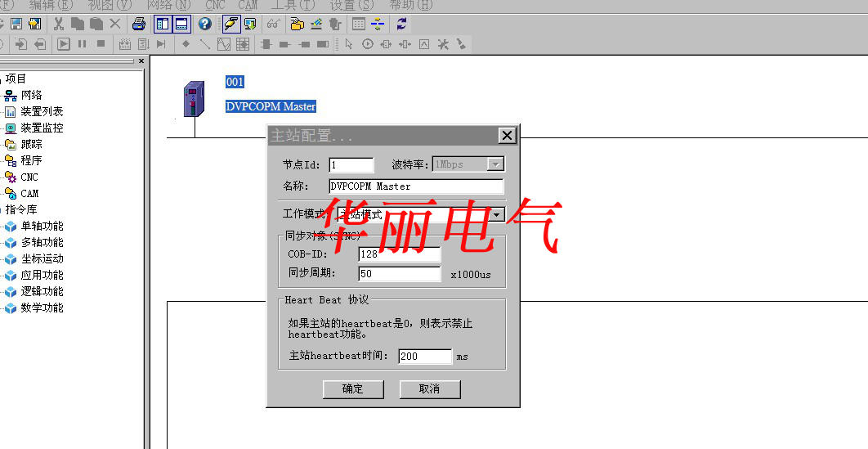
Task: Click the Copy icon in toolbar
Action: 78,24
